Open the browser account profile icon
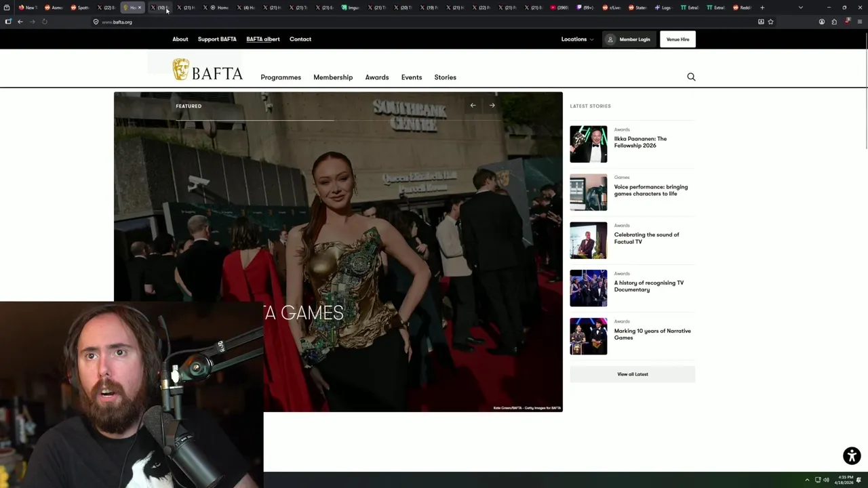Image resolution: width=868 pixels, height=488 pixels. tap(822, 22)
